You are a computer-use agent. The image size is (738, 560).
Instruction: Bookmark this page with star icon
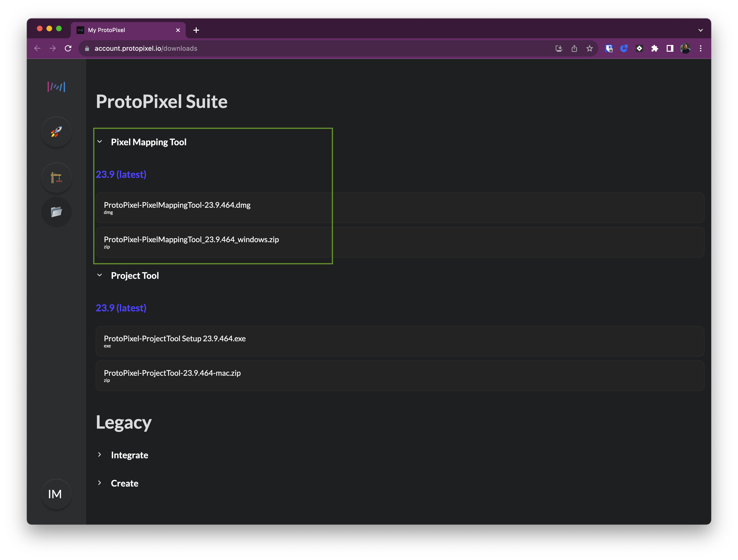pos(590,48)
